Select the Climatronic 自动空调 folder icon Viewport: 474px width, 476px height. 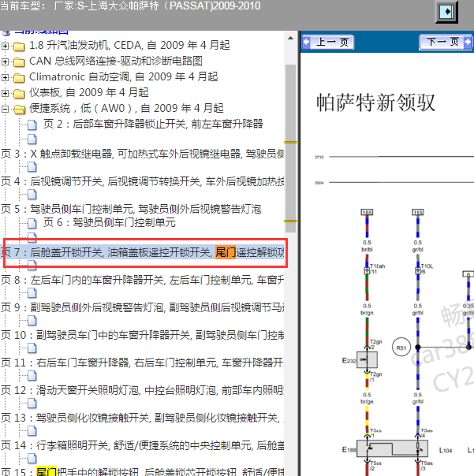[x=19, y=78]
